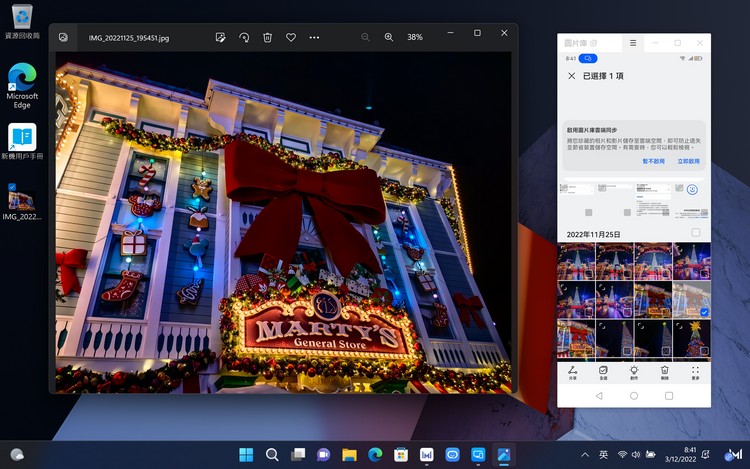
Task: Expand hidden system tray icons chevron
Action: (x=585, y=455)
